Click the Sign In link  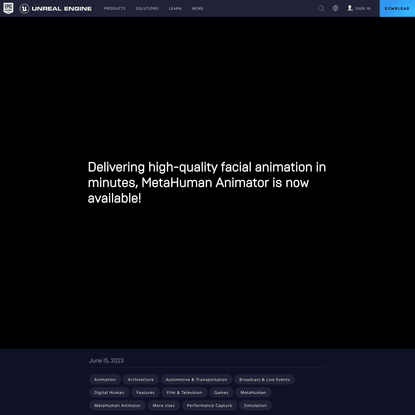pos(363,8)
